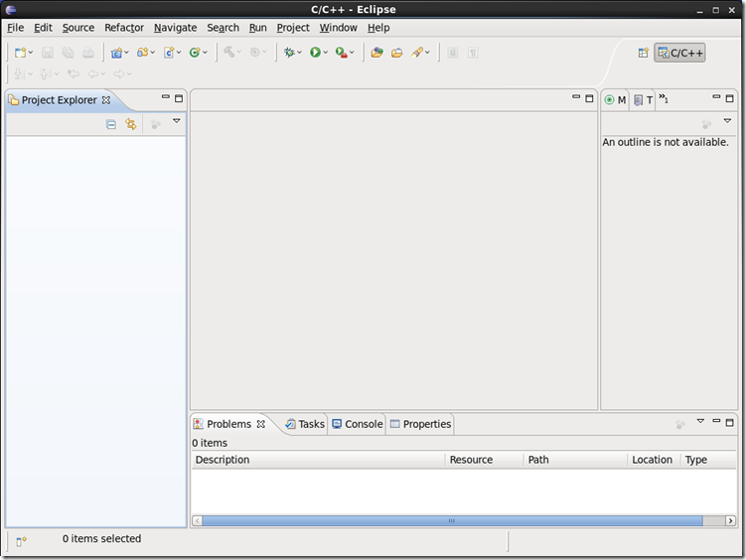Open the Run configurations dropdown arrow

click(x=326, y=53)
